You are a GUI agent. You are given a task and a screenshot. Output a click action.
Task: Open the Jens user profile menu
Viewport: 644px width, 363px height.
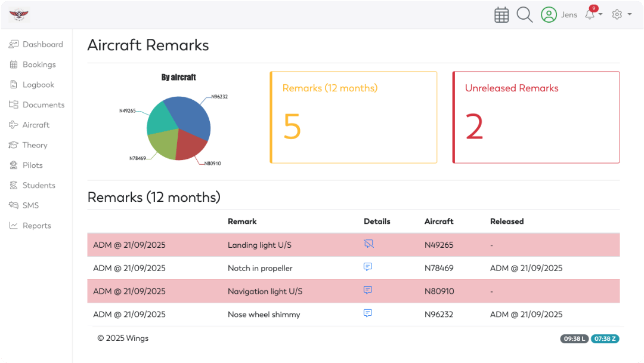pos(559,15)
